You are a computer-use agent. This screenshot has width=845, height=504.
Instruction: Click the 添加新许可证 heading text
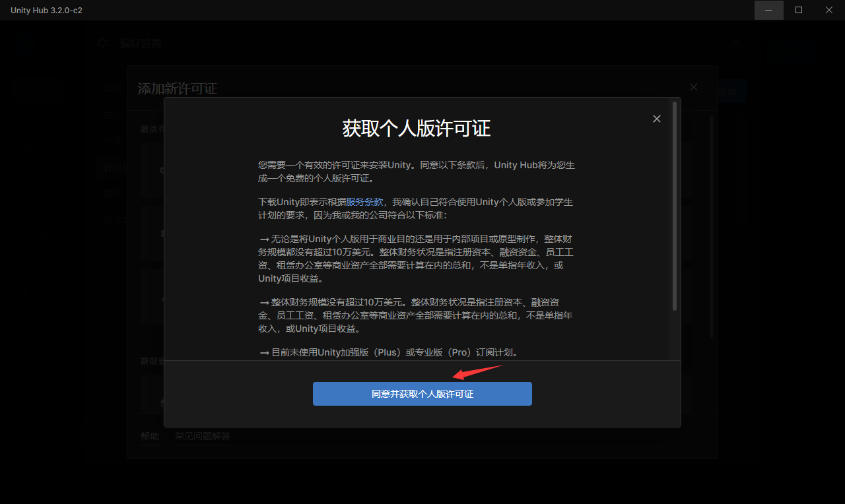(x=177, y=88)
